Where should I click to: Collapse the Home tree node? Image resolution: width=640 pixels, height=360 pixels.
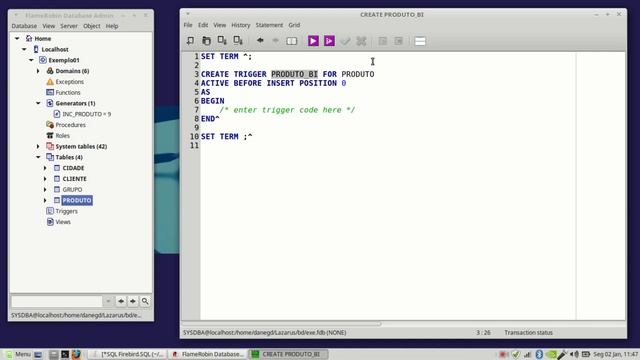click(17, 38)
